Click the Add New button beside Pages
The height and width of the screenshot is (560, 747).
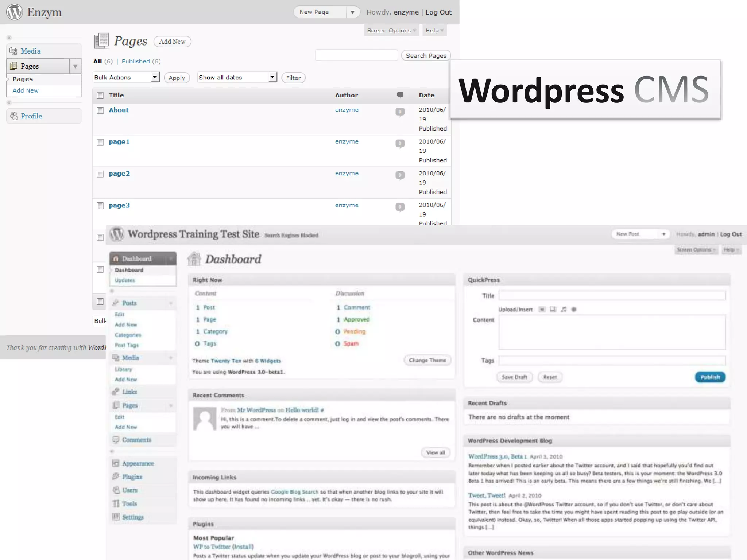click(x=172, y=42)
